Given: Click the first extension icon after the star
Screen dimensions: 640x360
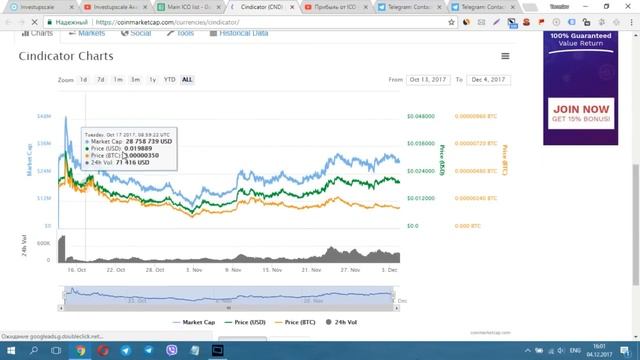Looking at the screenshot, I should (466, 22).
